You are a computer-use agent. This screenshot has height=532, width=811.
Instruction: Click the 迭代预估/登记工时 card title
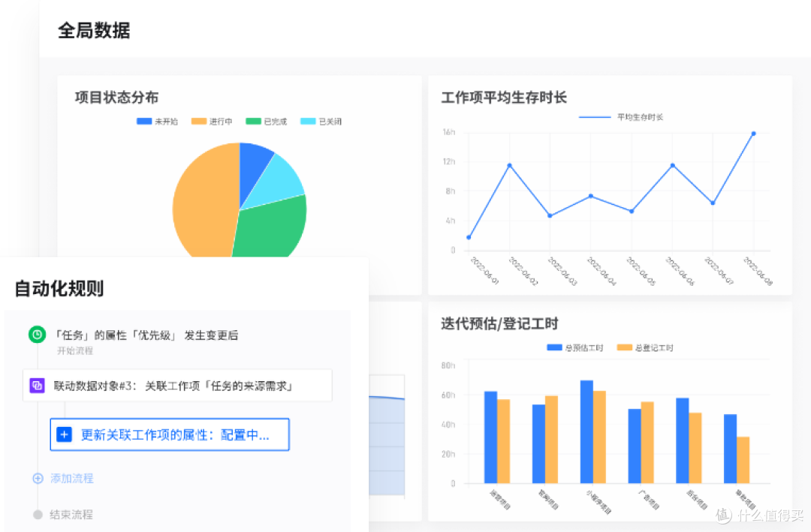499,323
